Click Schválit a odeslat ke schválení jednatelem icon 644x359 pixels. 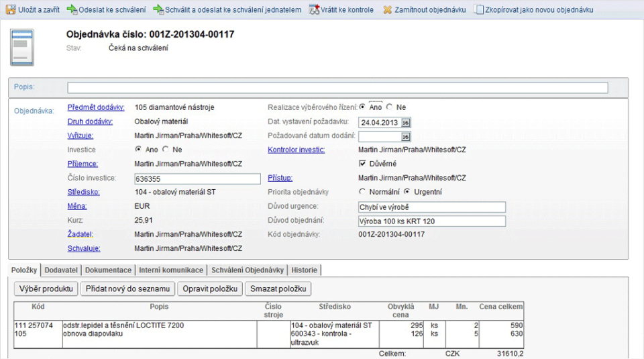click(158, 10)
